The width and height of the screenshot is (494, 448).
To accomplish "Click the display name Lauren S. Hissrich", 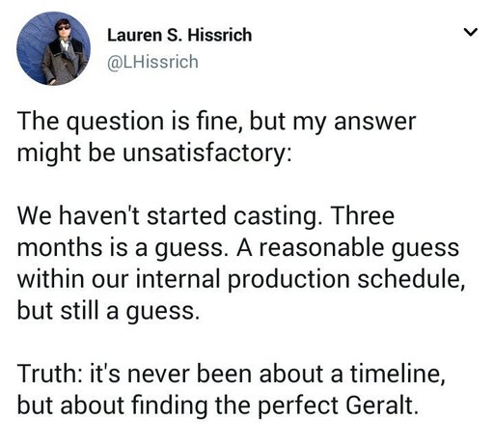I will 179,35.
